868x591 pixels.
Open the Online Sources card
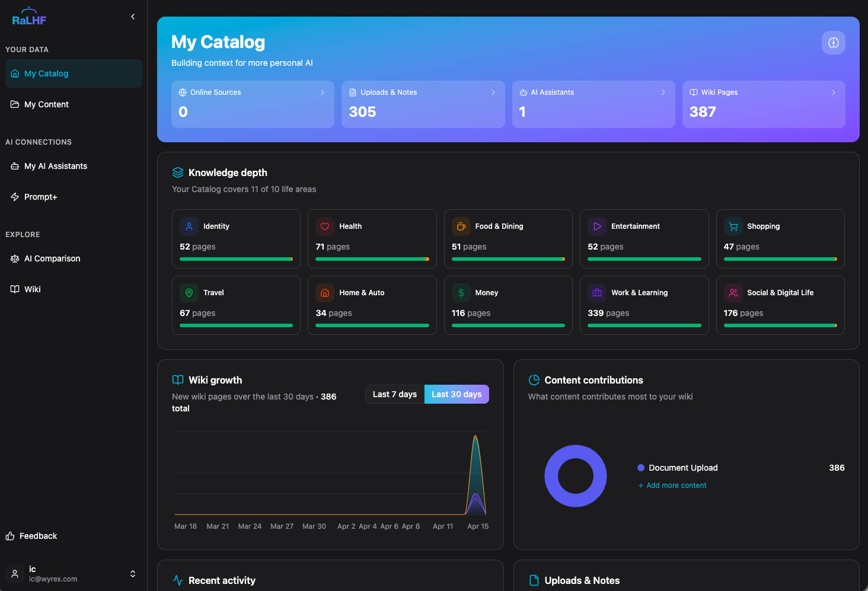[252, 104]
